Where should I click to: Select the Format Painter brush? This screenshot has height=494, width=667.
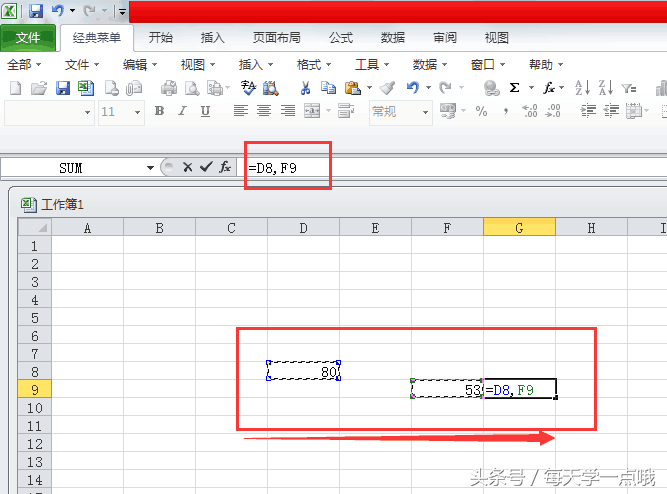click(387, 88)
